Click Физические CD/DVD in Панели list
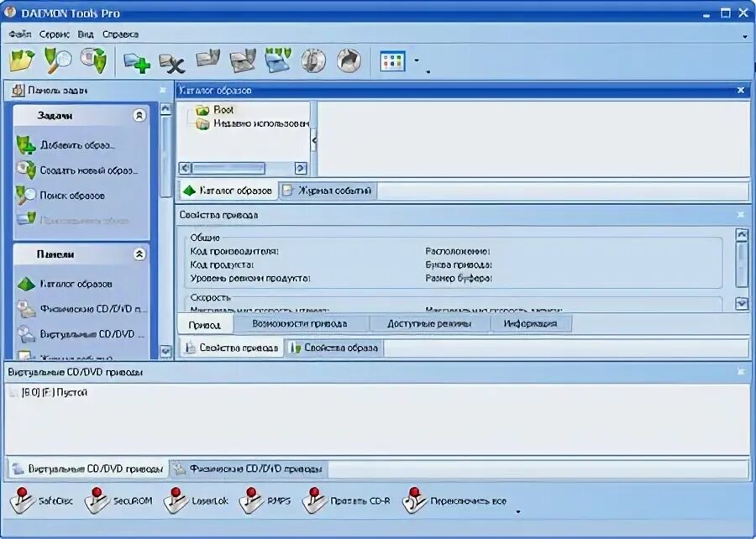756x539 pixels. [x=81, y=309]
